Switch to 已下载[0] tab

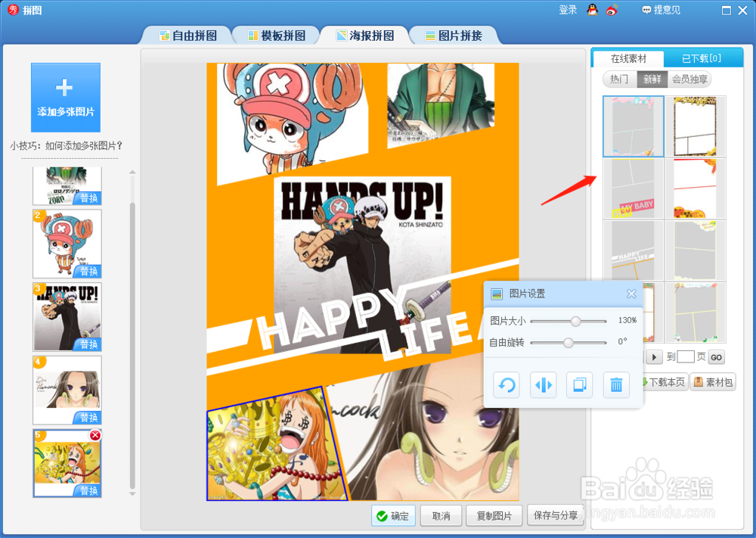point(702,58)
